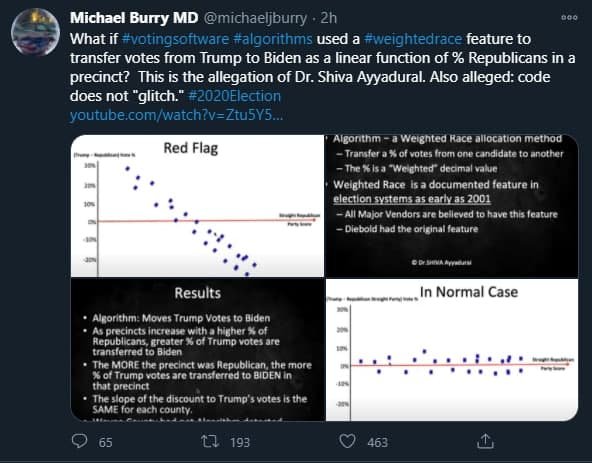View the Red Flag scatter plot image
This screenshot has width=592, height=463.
(x=197, y=206)
